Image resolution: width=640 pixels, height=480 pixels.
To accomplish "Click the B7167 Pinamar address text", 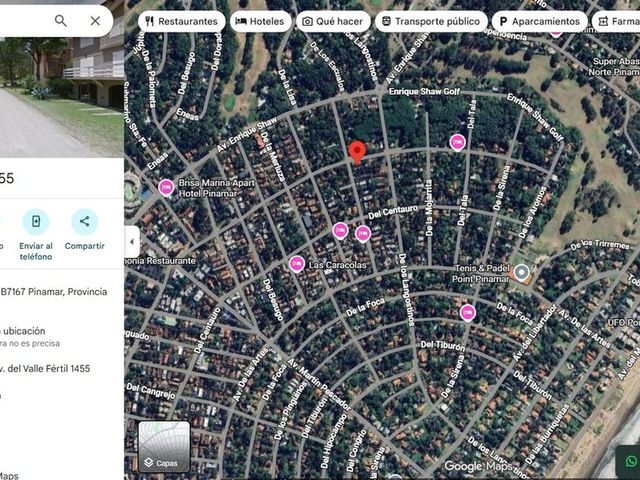I will pos(54,292).
